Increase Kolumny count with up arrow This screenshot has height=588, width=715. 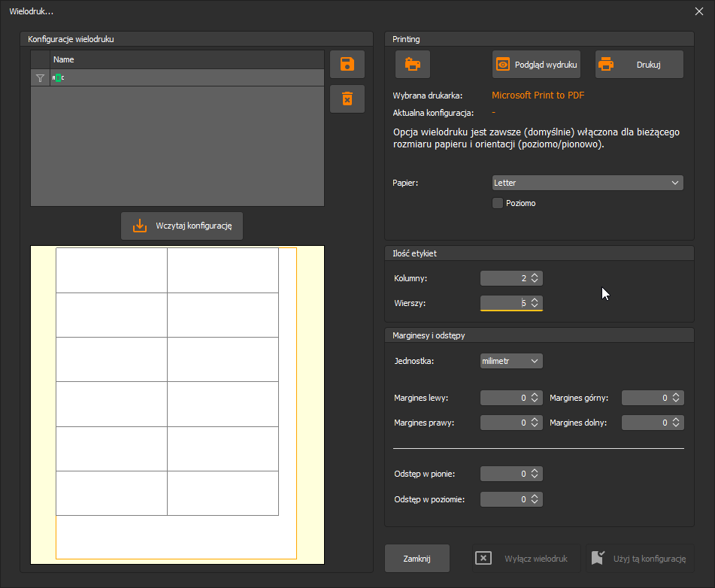pyautogui.click(x=535, y=275)
